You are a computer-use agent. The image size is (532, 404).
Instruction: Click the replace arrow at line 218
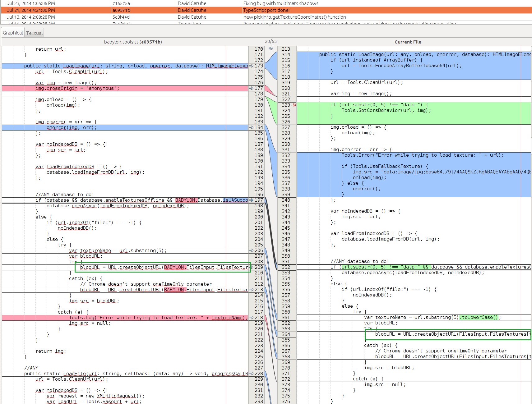coord(251,318)
